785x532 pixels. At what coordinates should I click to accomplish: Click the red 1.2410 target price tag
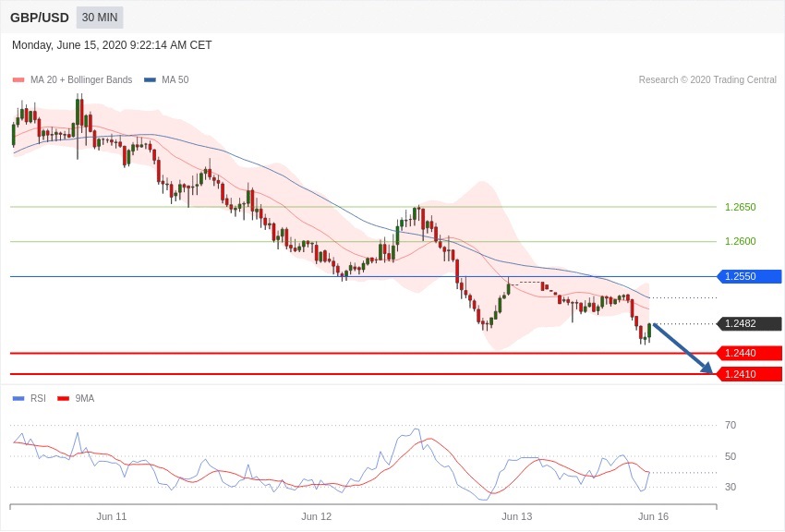tap(750, 374)
